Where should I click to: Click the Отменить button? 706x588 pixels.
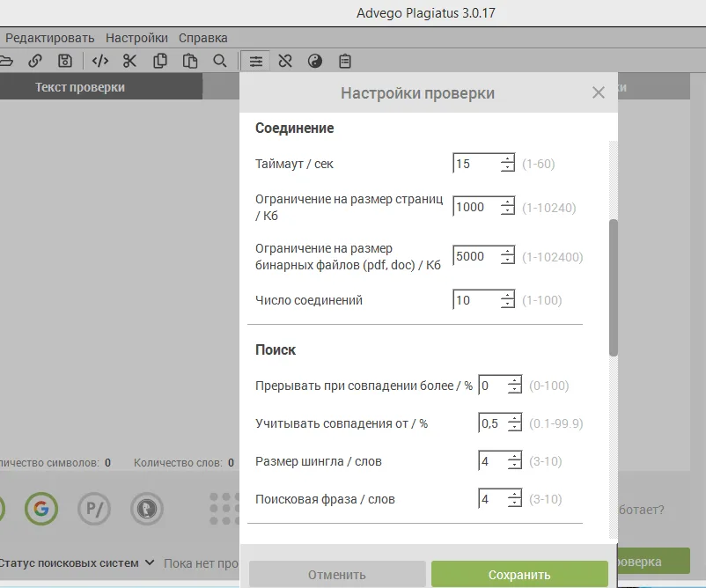pyautogui.click(x=337, y=575)
